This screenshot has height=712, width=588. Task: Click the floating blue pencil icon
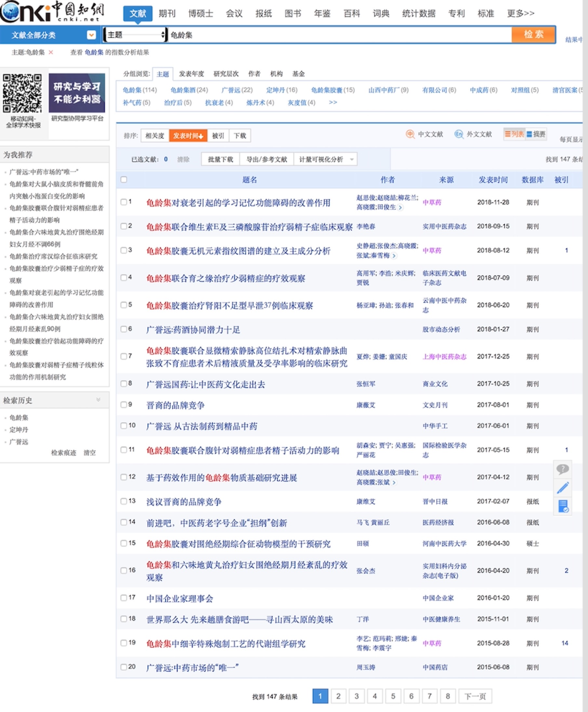[562, 488]
